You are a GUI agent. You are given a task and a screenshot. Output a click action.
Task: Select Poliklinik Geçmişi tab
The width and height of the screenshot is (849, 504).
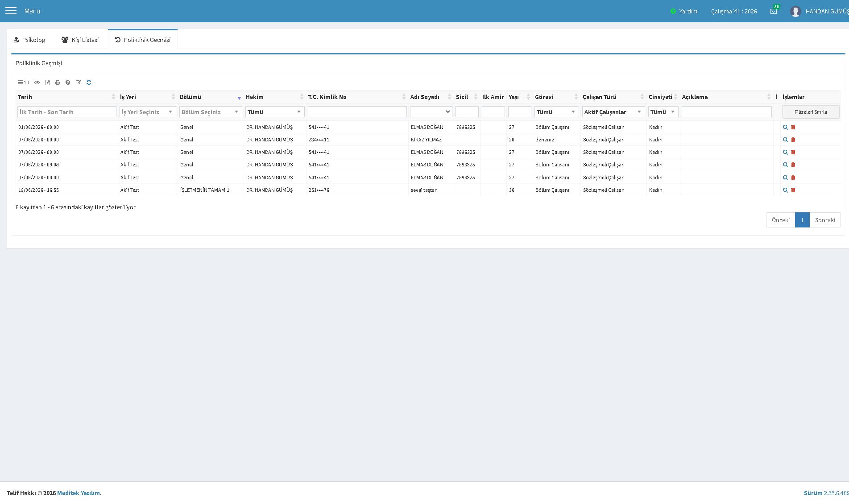point(143,40)
